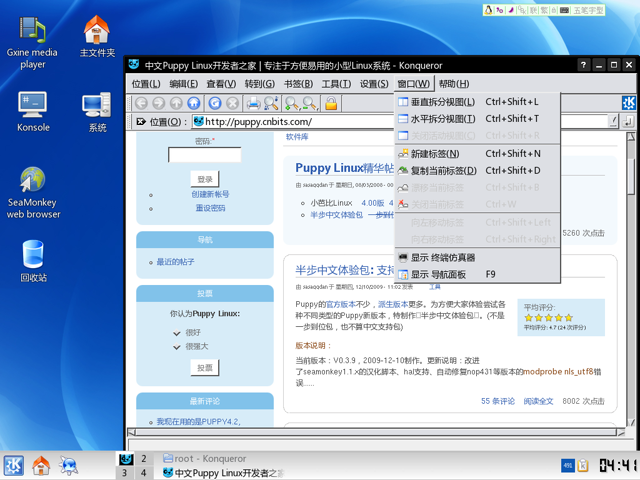Choose 显示 导航面板 menu entry

point(477,274)
